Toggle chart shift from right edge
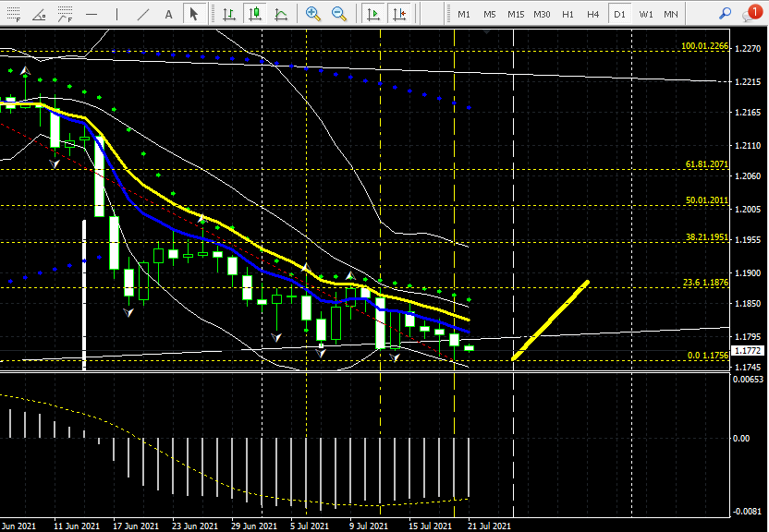This screenshot has width=769, height=532. [x=398, y=14]
